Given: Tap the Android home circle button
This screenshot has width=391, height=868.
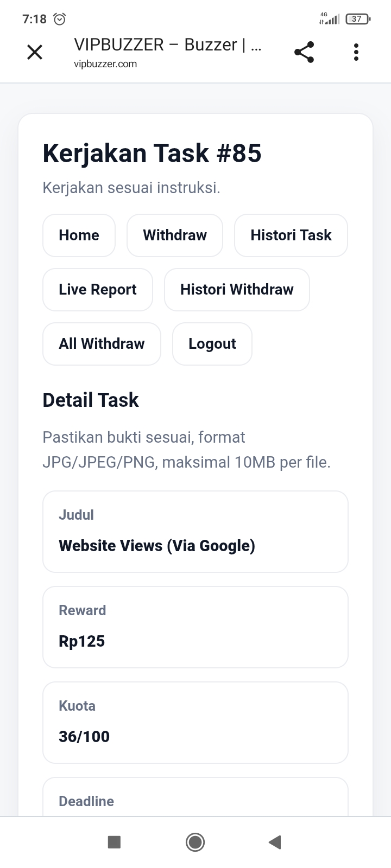Looking at the screenshot, I should pyautogui.click(x=195, y=842).
